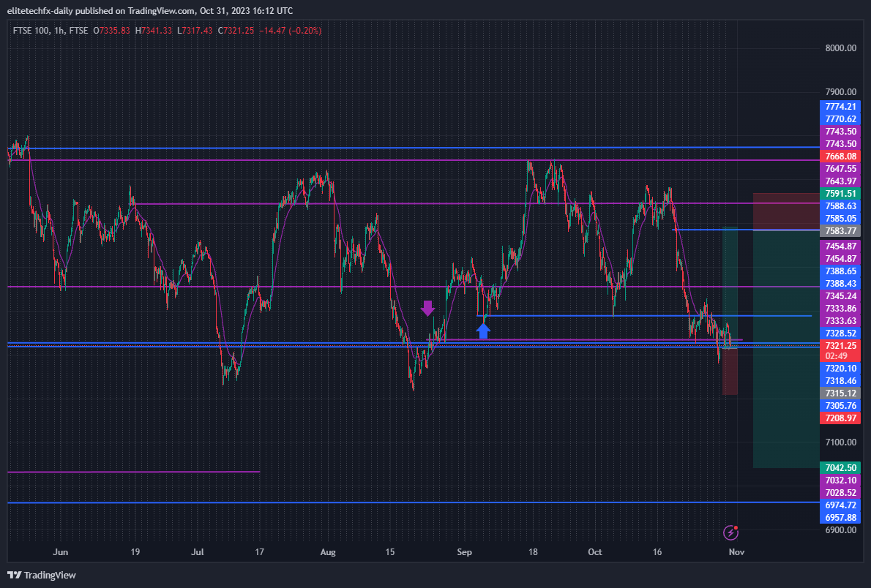Select the 7388.43 price label

point(840,283)
